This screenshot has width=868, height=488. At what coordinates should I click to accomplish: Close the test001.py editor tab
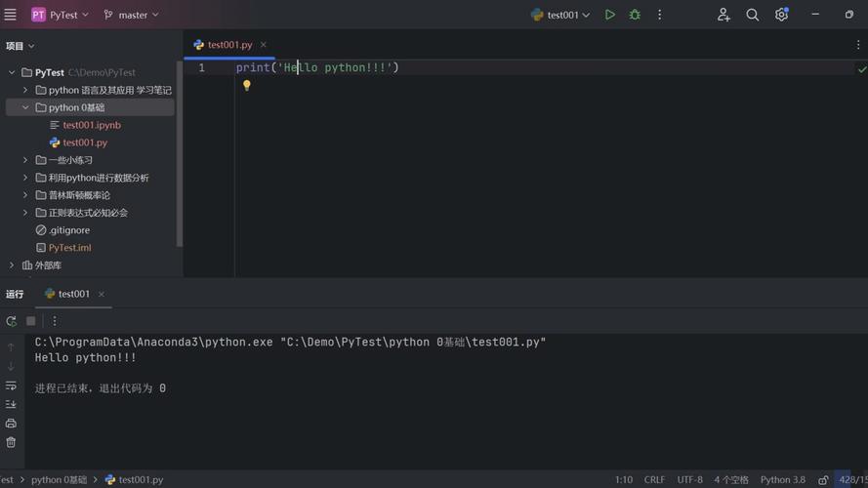[x=264, y=45]
